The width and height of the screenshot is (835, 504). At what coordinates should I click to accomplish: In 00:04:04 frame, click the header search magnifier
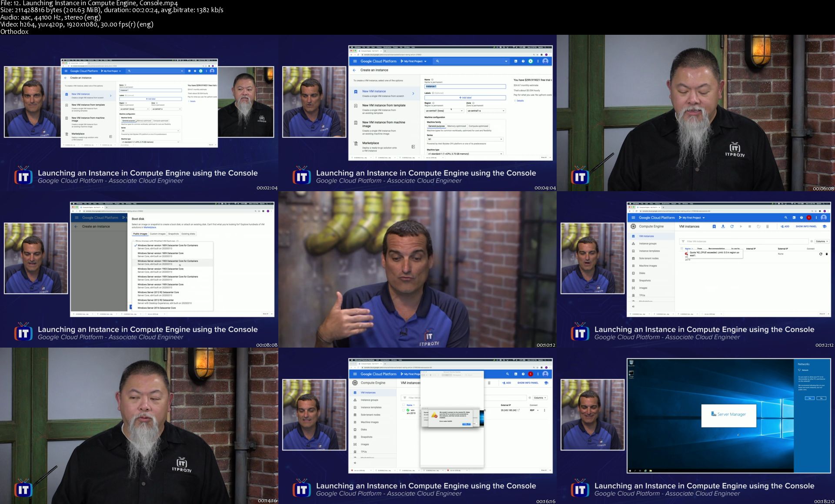point(438,61)
